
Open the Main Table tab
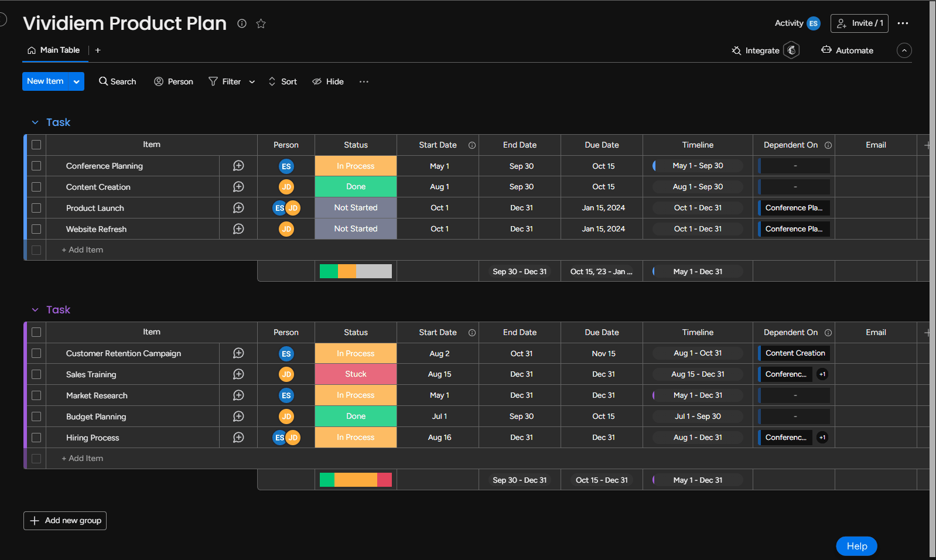pos(54,50)
